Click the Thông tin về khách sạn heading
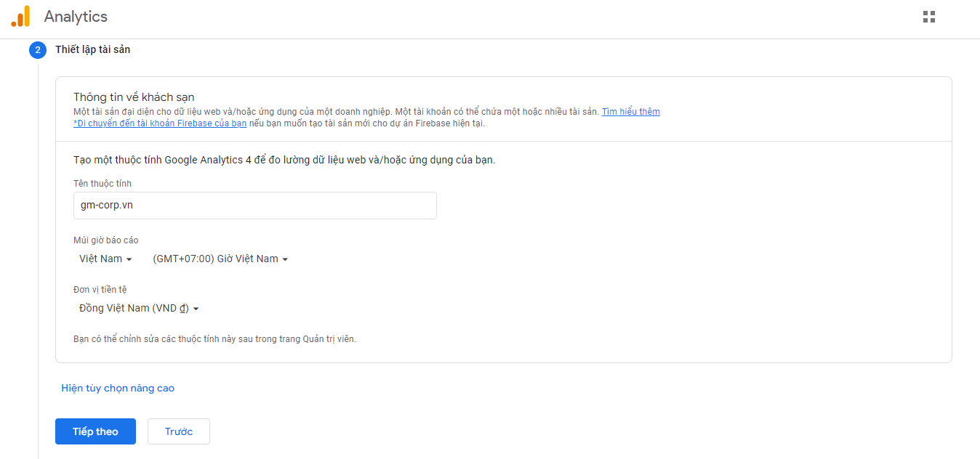The image size is (980, 459). coord(134,97)
